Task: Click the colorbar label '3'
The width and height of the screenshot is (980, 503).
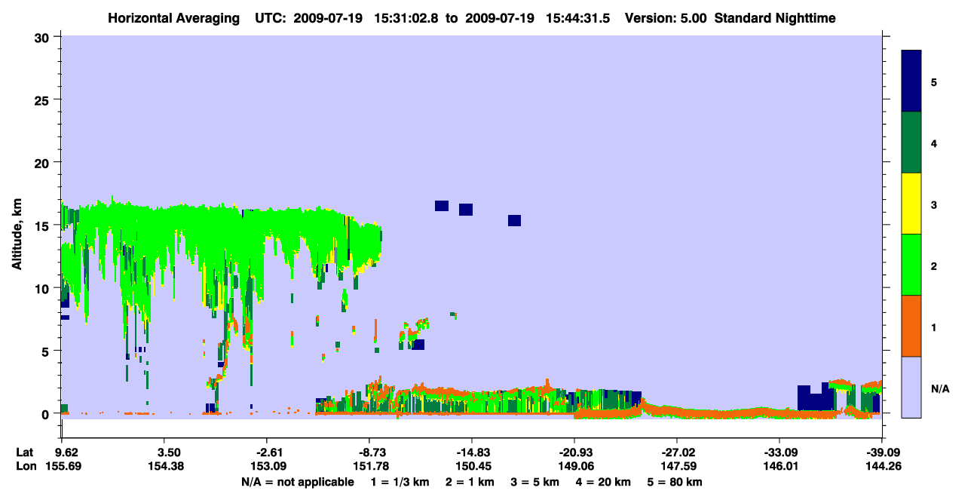Action: pos(934,204)
